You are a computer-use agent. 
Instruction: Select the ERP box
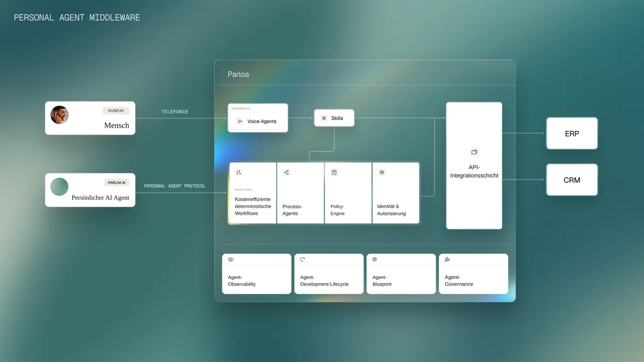pyautogui.click(x=572, y=134)
